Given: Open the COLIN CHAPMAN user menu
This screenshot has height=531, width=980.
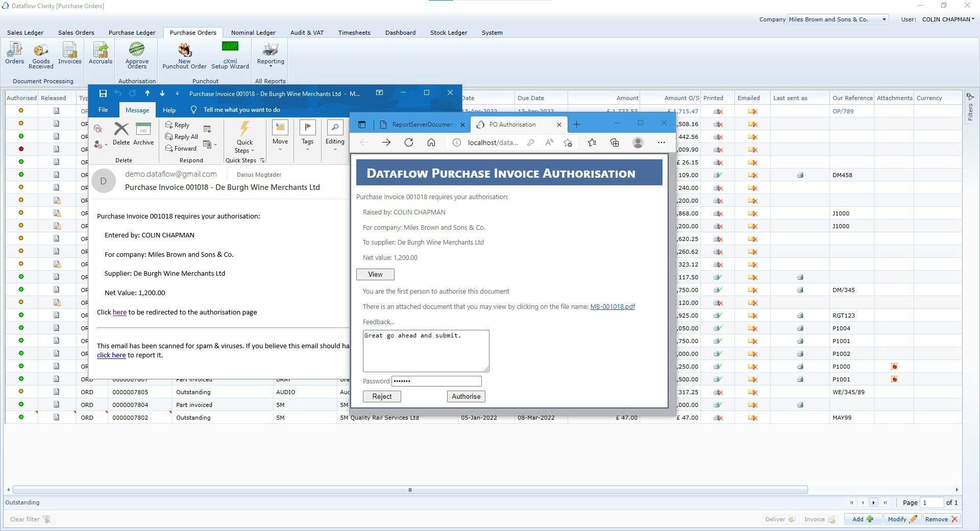Looking at the screenshot, I should [x=948, y=19].
